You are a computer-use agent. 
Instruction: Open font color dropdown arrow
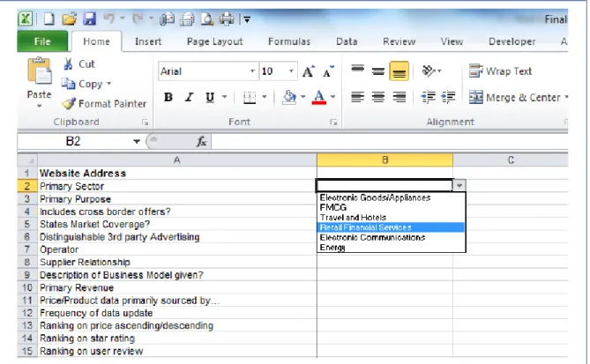(332, 97)
